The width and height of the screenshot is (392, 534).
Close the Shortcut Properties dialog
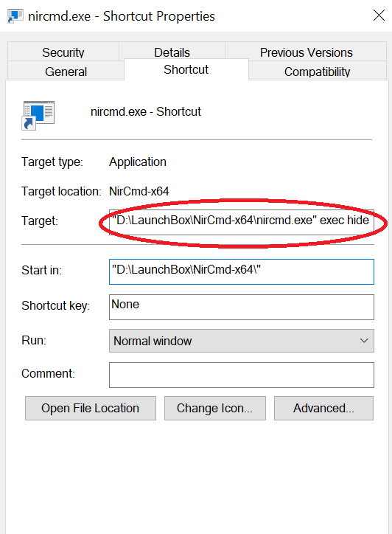click(x=379, y=15)
